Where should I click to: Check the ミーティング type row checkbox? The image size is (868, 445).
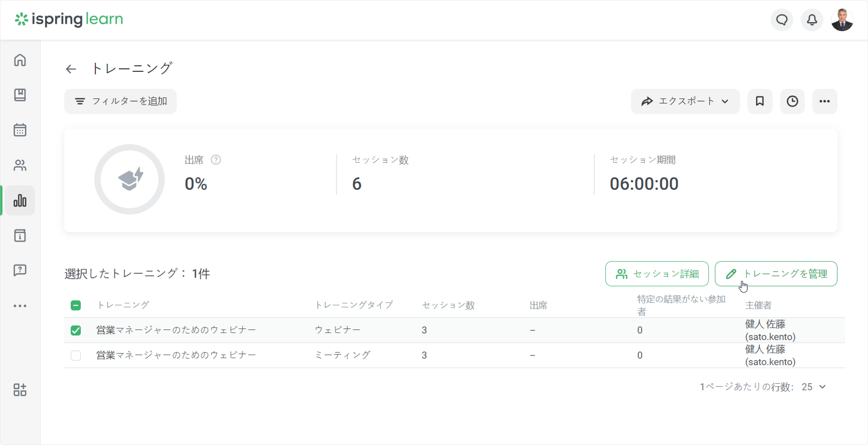tap(76, 355)
